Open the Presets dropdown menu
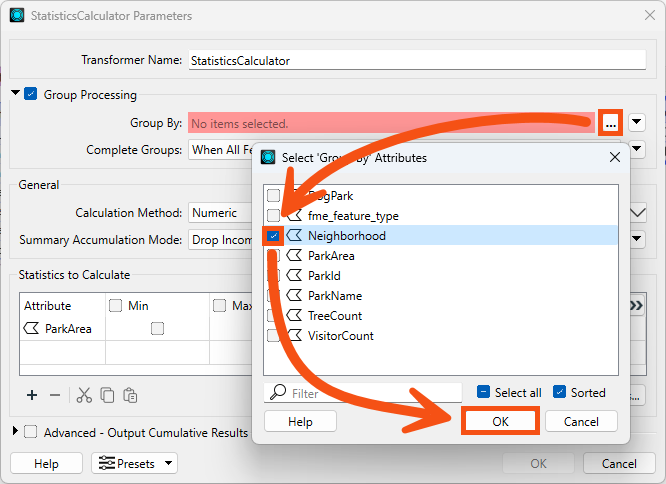Viewport: 666px width, 484px height. [x=134, y=464]
